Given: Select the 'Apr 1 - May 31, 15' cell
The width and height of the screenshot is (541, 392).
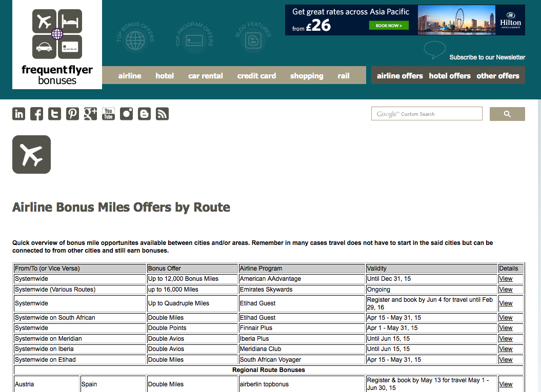Looking at the screenshot, I should point(432,328).
